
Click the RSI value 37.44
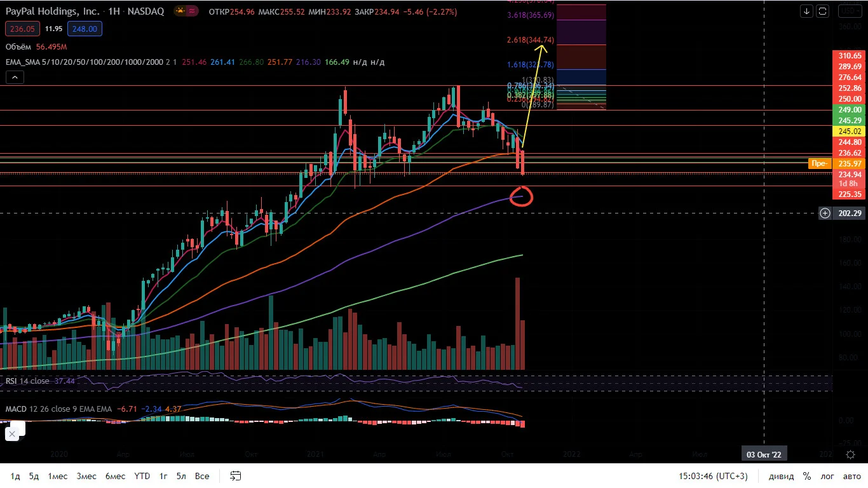click(x=65, y=381)
